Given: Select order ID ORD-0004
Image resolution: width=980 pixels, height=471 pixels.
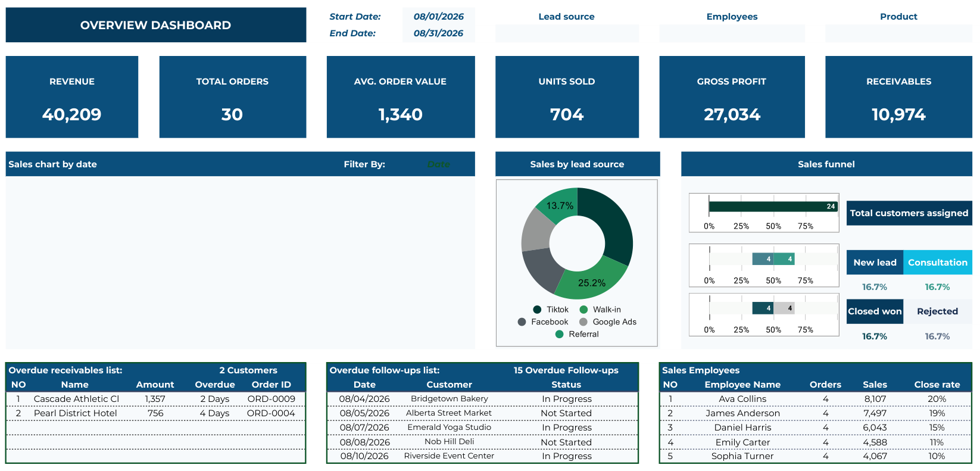Looking at the screenshot, I should tap(271, 413).
